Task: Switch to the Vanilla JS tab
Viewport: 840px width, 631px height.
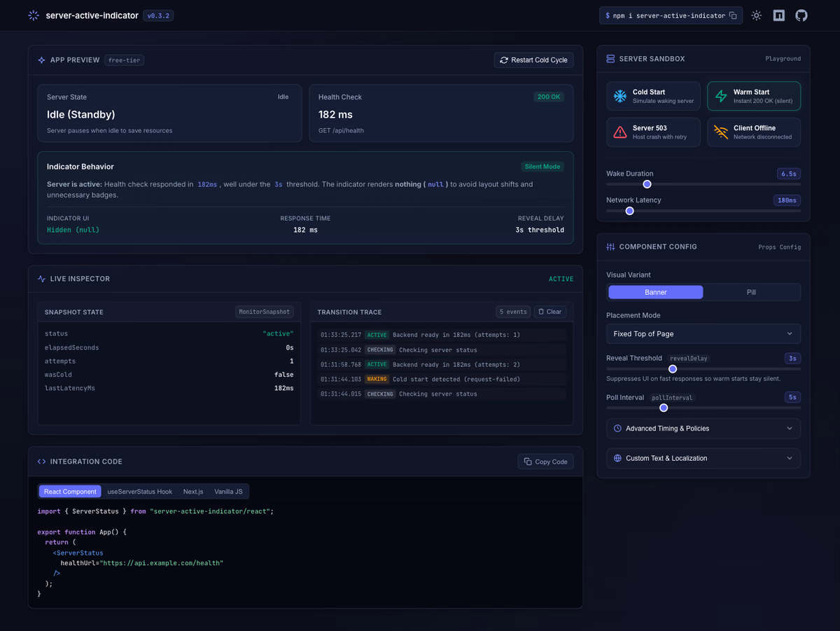Action: point(228,492)
